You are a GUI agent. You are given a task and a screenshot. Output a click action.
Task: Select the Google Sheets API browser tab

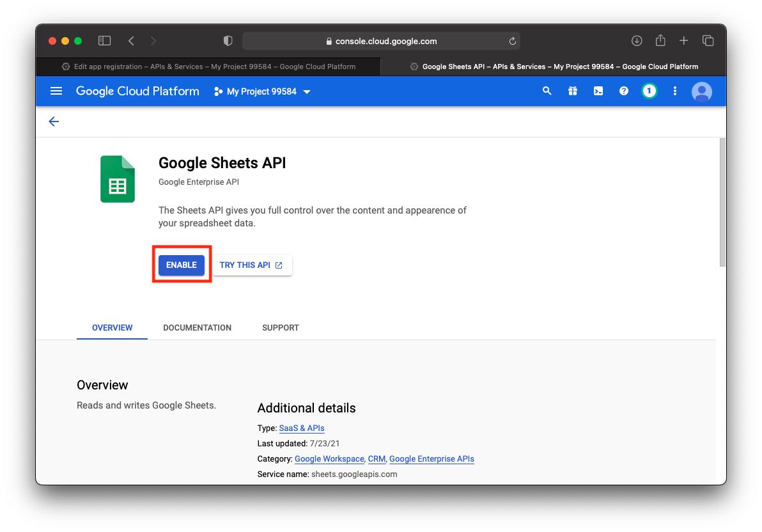click(x=554, y=66)
